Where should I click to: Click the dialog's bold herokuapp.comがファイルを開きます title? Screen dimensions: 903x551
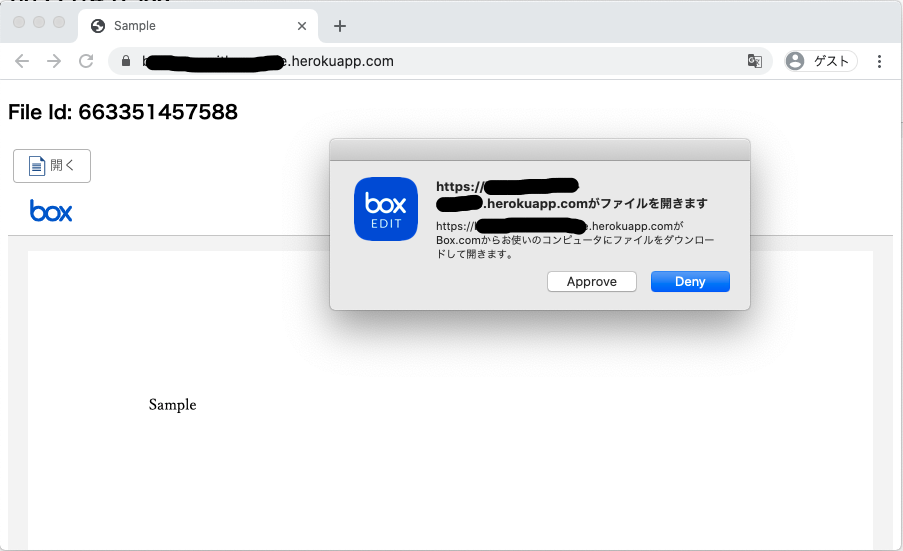pyautogui.click(x=571, y=195)
